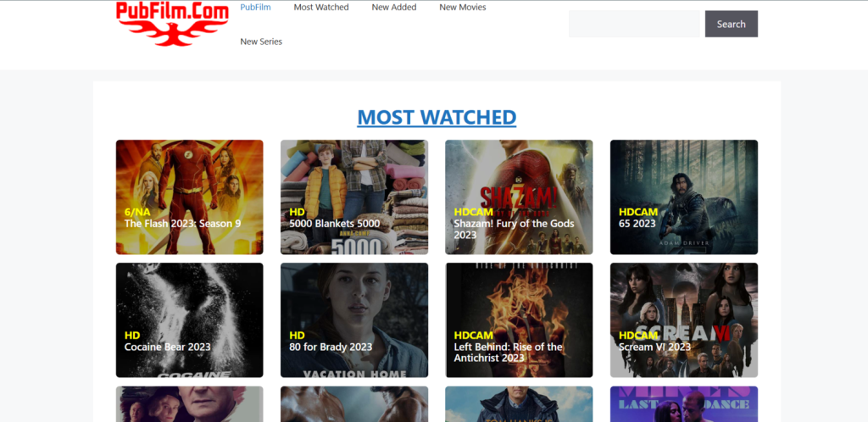Image resolution: width=868 pixels, height=422 pixels.
Task: Open the 5000 Blankets 5000 poster
Action: pyautogui.click(x=354, y=197)
